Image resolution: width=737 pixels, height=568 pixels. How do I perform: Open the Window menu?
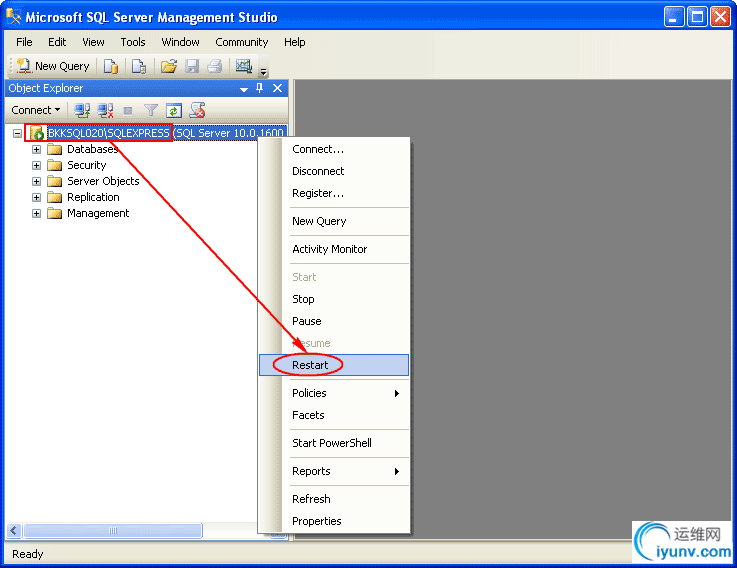coord(180,42)
